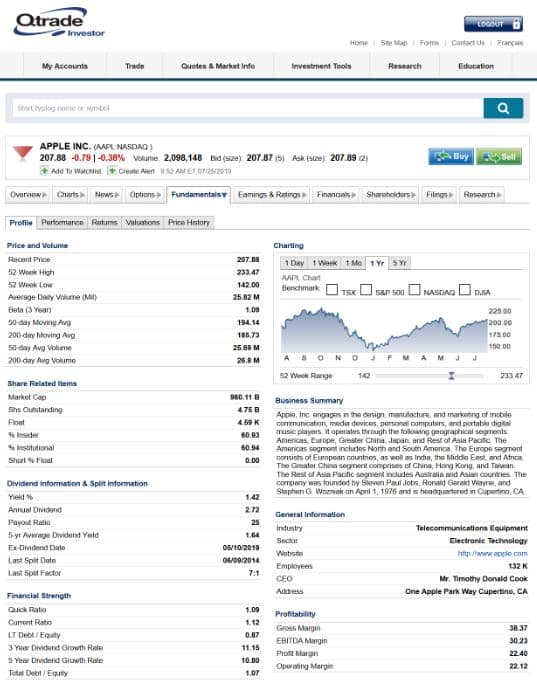
Task: Click the Logout lock button
Action: click(493, 24)
